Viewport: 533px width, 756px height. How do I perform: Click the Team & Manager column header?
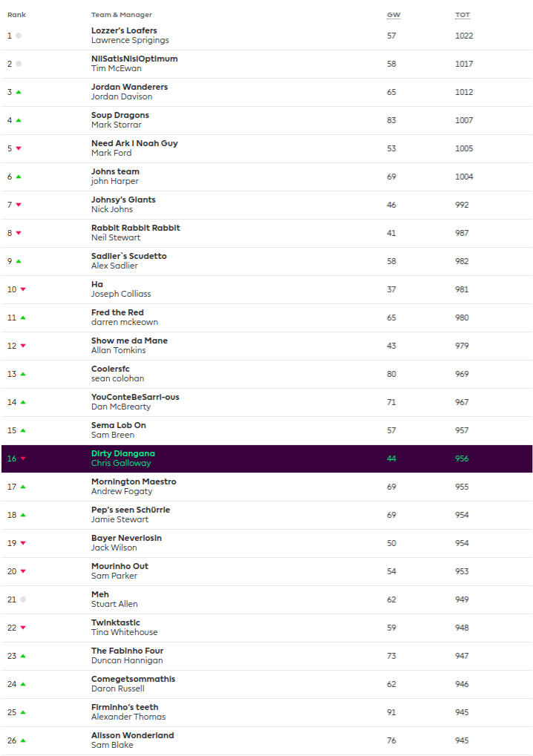pos(122,15)
